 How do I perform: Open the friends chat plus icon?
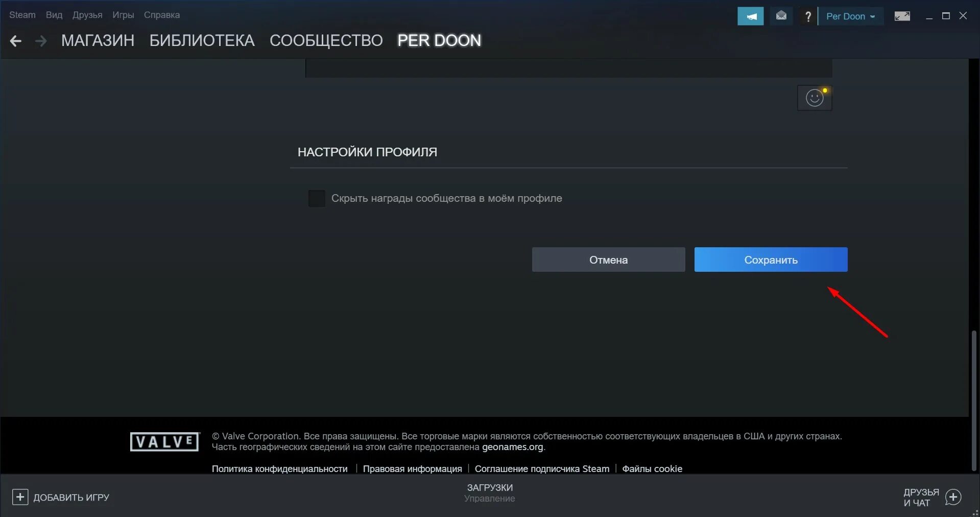(x=953, y=497)
